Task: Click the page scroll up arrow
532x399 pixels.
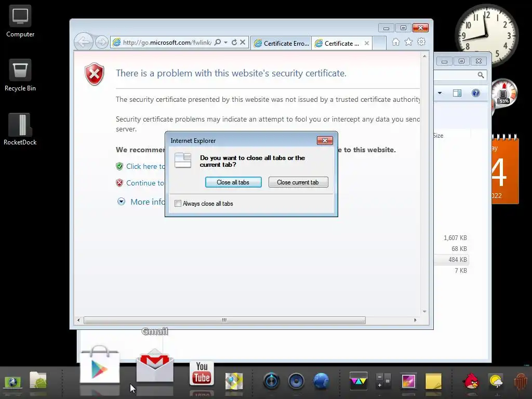Action: [x=424, y=56]
